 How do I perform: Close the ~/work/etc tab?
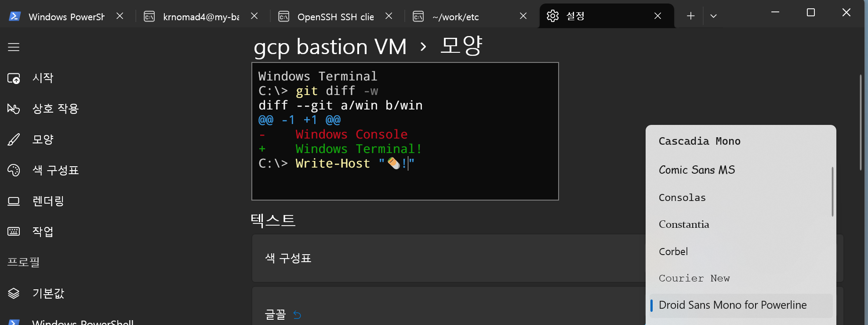pyautogui.click(x=523, y=16)
